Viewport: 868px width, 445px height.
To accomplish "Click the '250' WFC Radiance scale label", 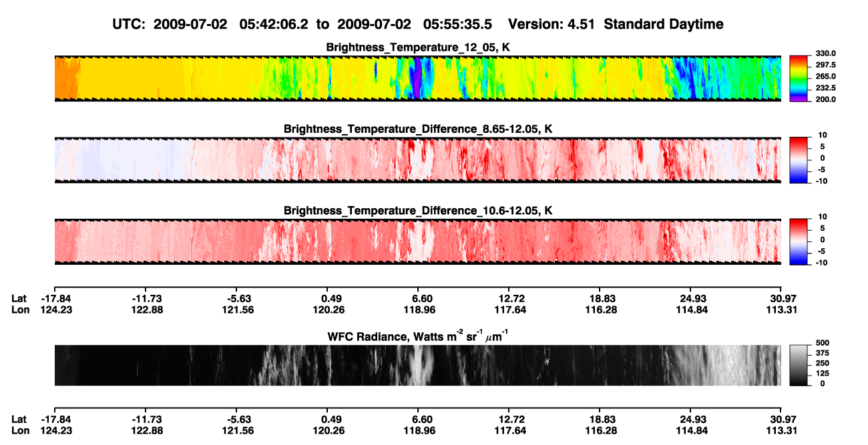I will click(823, 364).
